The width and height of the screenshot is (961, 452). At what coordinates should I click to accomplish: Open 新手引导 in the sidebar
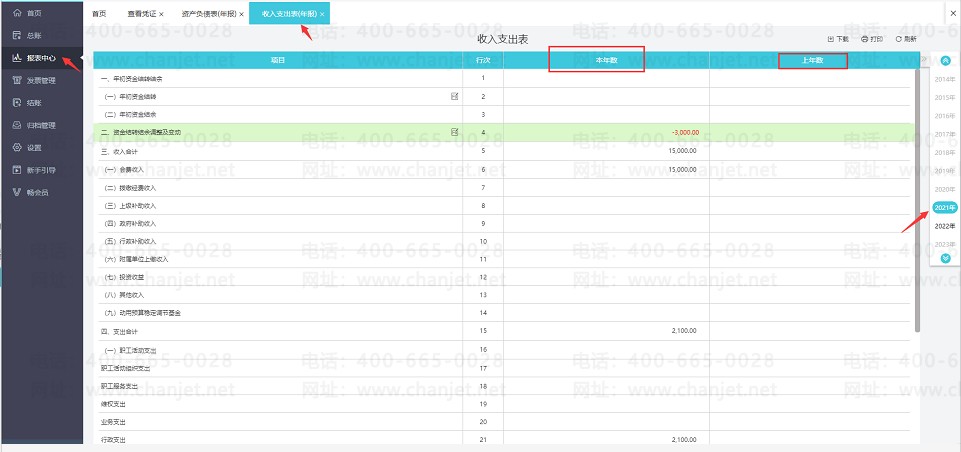[x=40, y=169]
